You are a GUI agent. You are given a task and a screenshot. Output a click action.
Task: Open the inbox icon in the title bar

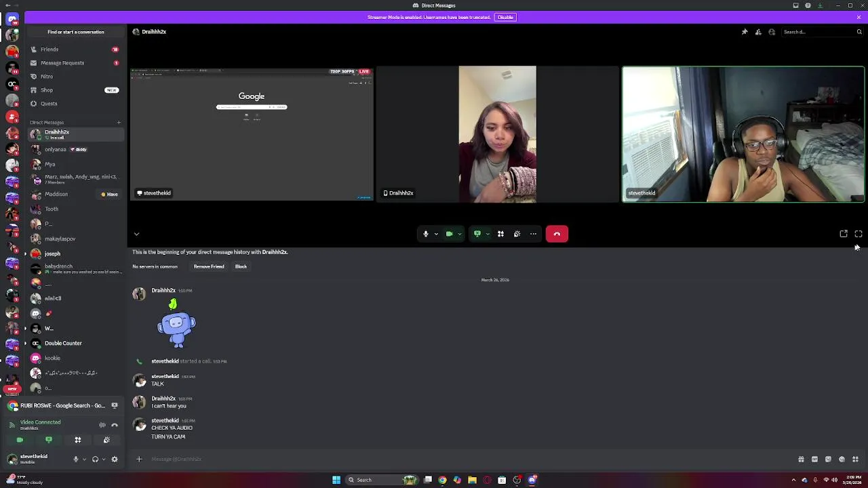click(795, 5)
